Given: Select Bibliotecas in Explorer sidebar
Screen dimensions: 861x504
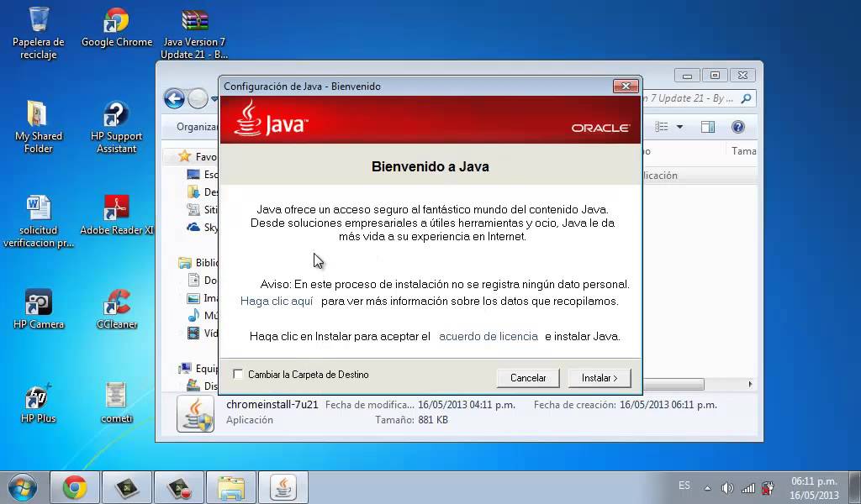Looking at the screenshot, I should (198, 263).
